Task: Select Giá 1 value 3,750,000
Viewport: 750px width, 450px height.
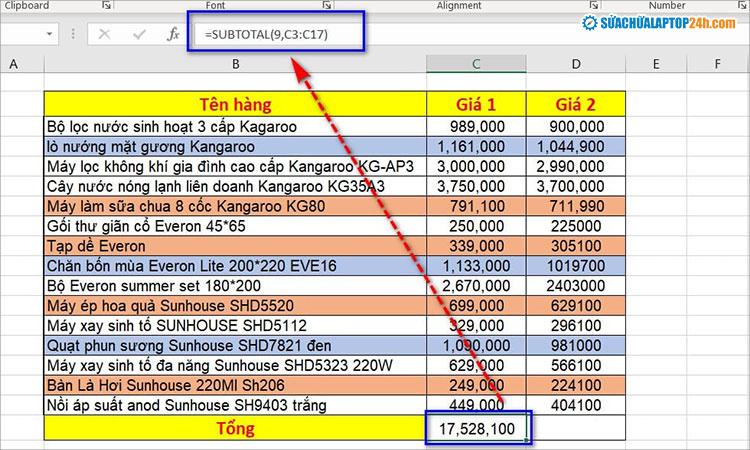Action: click(x=476, y=186)
